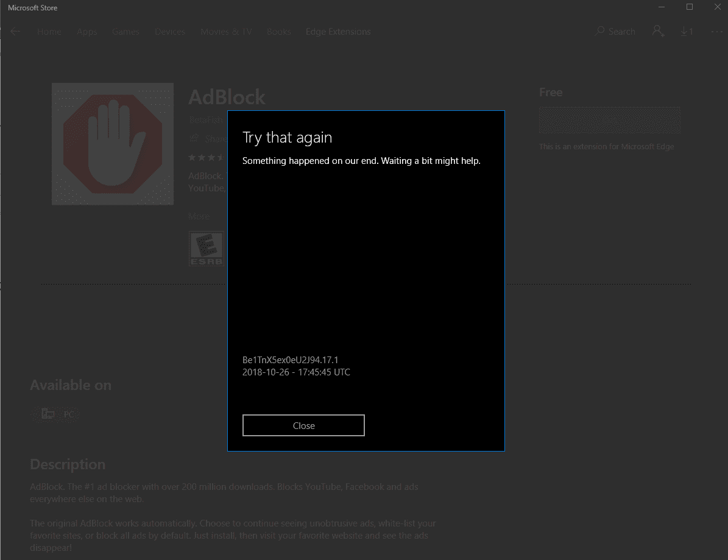This screenshot has width=728, height=560.
Task: Click the error code Be1TnX5ex0eU2J94.17.1
Action: click(290, 360)
